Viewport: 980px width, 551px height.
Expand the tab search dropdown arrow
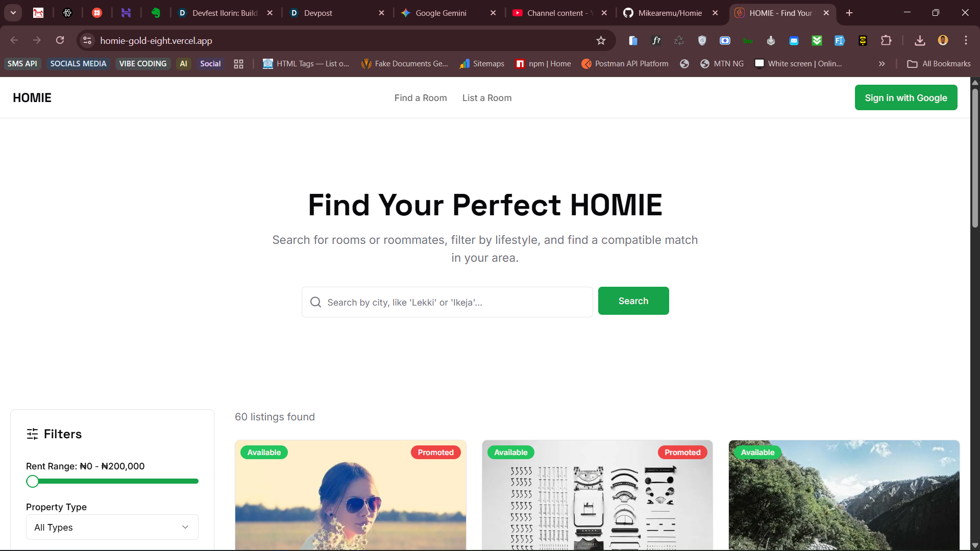(13, 13)
